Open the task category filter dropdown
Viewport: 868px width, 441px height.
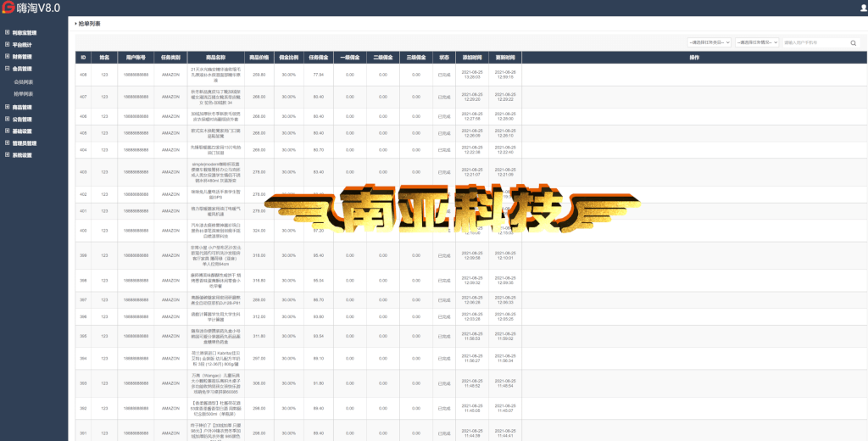click(x=709, y=42)
